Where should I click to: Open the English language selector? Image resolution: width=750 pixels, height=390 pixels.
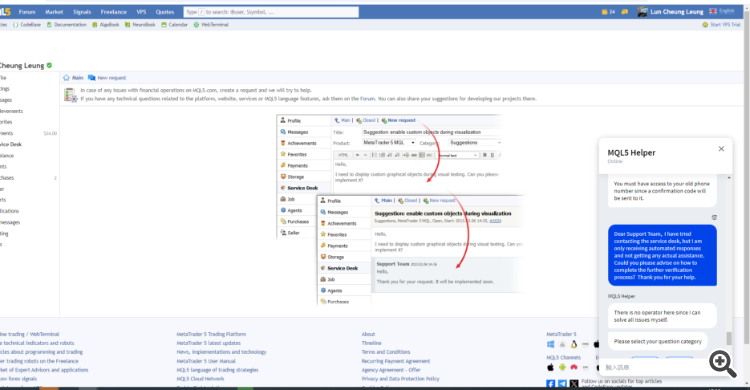[x=722, y=11]
